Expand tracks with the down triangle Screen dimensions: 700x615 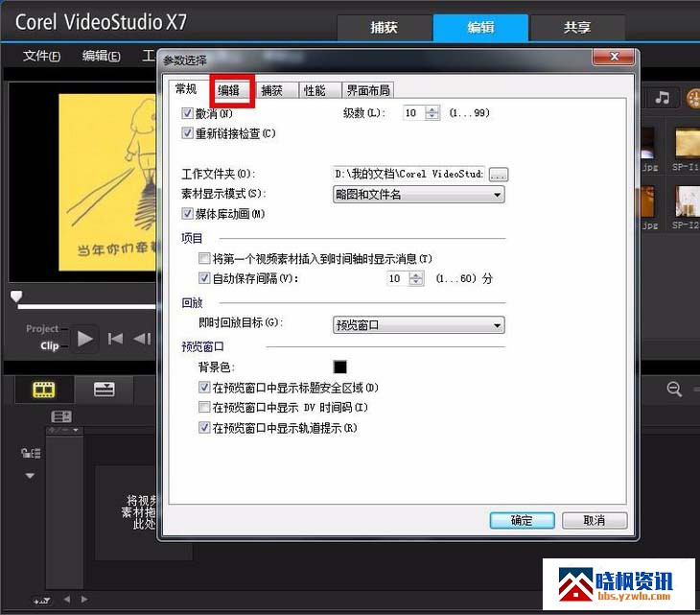(30, 476)
